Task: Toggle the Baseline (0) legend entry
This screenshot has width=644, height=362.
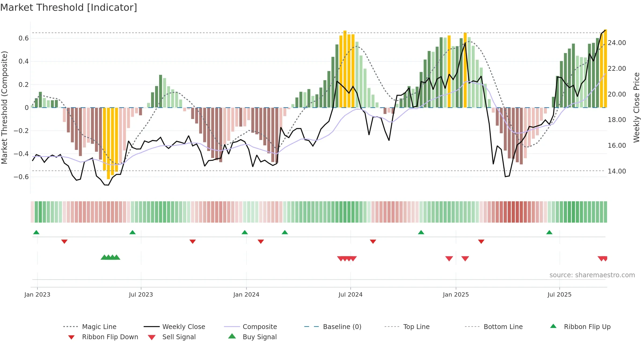Action: click(x=333, y=327)
